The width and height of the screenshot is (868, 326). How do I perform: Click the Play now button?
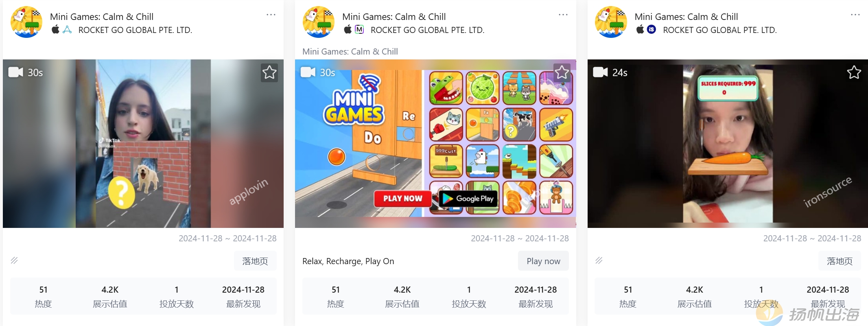click(x=543, y=261)
